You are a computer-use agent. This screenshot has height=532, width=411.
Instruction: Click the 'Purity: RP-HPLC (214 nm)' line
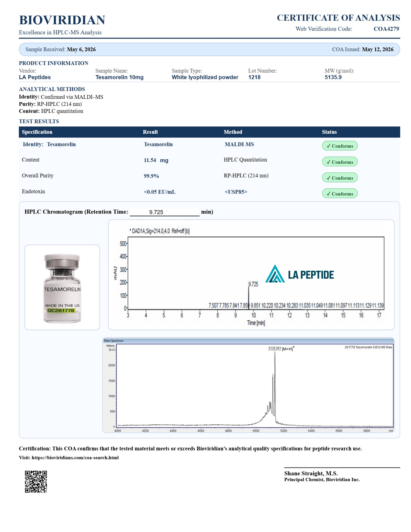pyautogui.click(x=50, y=104)
